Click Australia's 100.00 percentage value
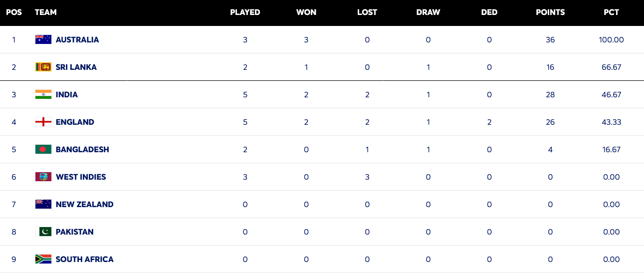 click(x=612, y=39)
